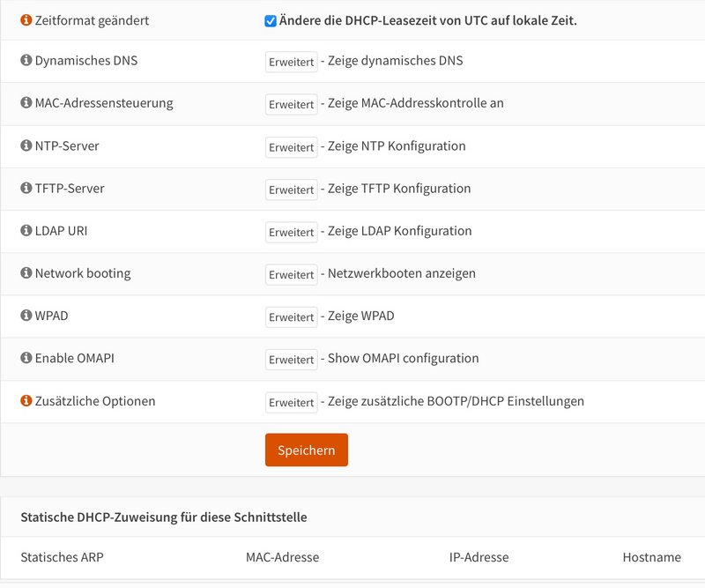This screenshot has width=705, height=588.
Task: Show LDAP Konfiguration via Erweitert
Action: [292, 232]
